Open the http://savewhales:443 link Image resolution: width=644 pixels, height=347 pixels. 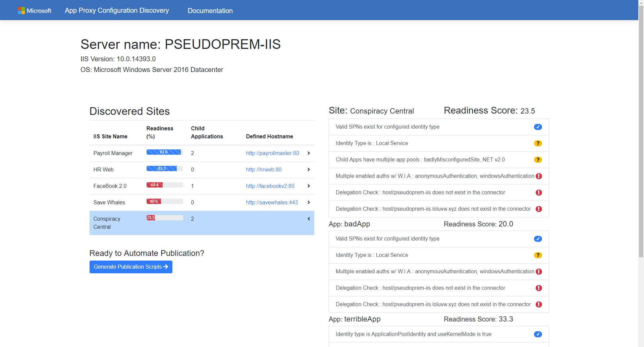(x=272, y=202)
